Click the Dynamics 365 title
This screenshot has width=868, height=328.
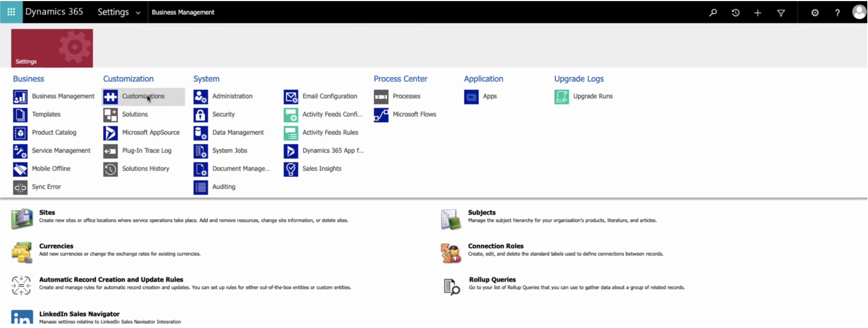[x=54, y=12]
